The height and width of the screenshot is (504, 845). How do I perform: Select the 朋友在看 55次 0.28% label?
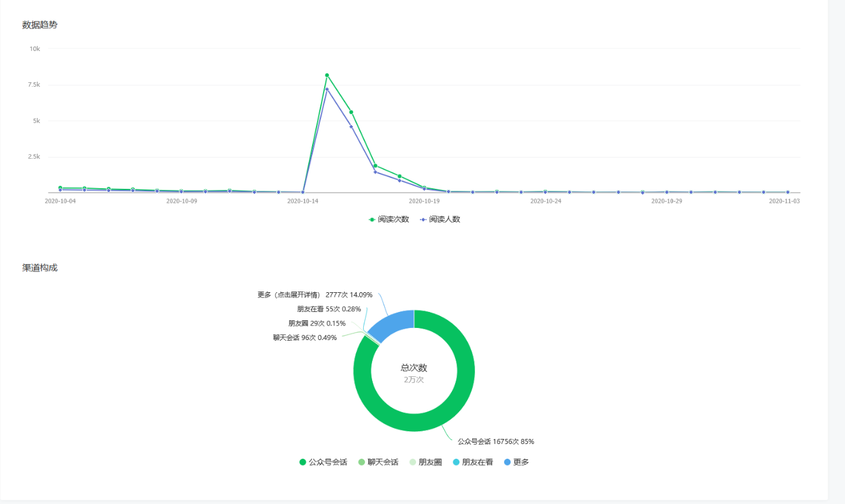tap(329, 309)
